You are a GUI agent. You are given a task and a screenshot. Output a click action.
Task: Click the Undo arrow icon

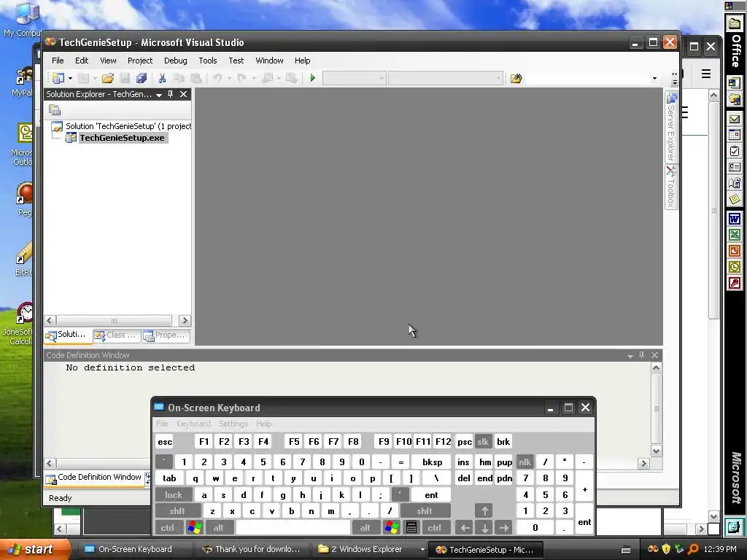pos(217,77)
